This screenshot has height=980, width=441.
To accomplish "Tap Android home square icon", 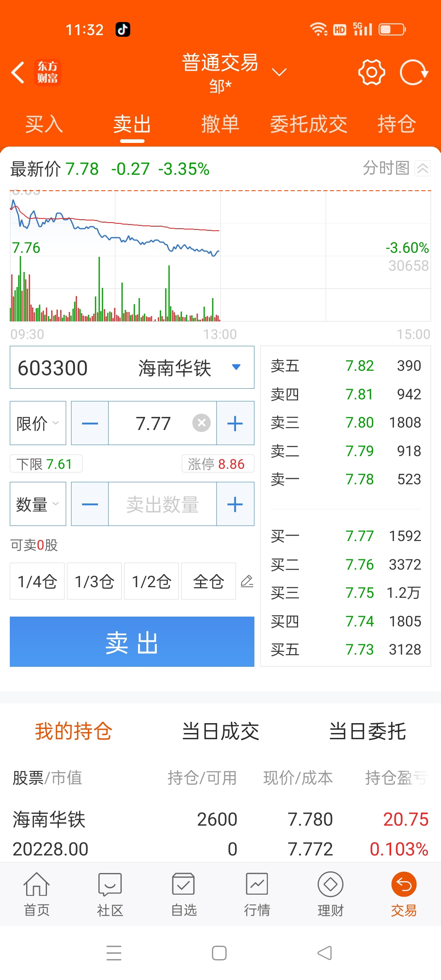I will coord(219,953).
